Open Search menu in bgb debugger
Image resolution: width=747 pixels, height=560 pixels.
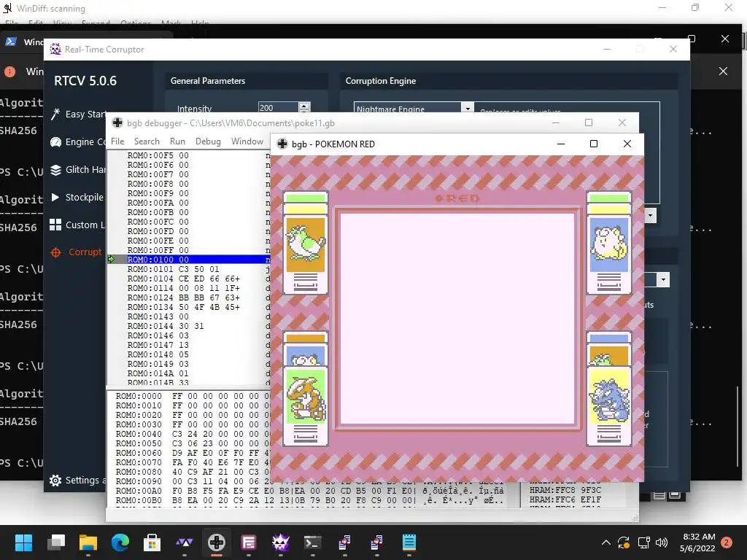tap(147, 141)
